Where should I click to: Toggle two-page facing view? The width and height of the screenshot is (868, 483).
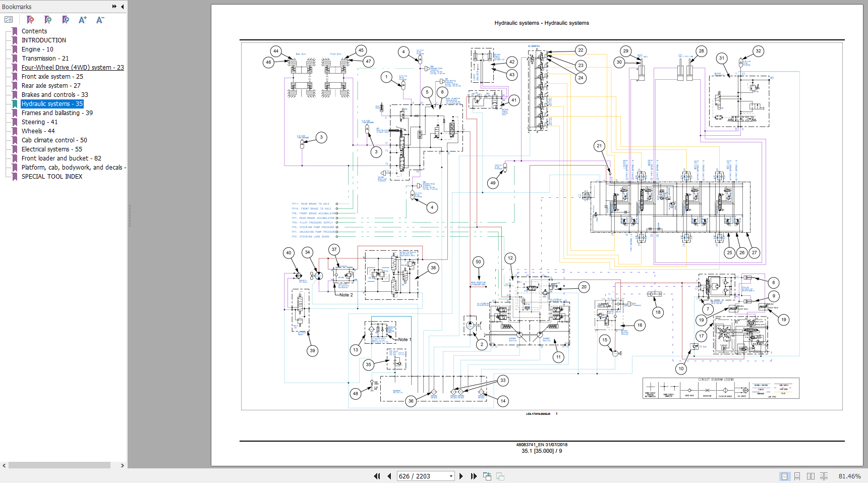click(x=811, y=476)
